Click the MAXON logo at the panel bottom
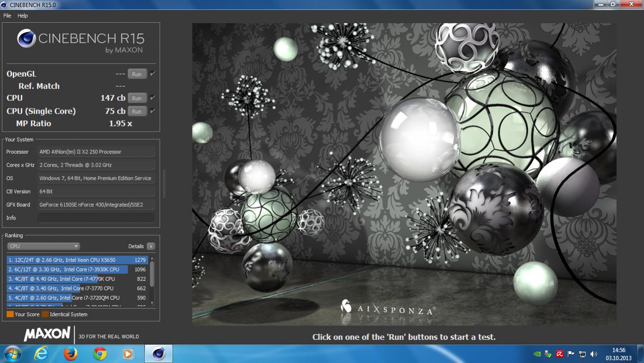 click(47, 334)
